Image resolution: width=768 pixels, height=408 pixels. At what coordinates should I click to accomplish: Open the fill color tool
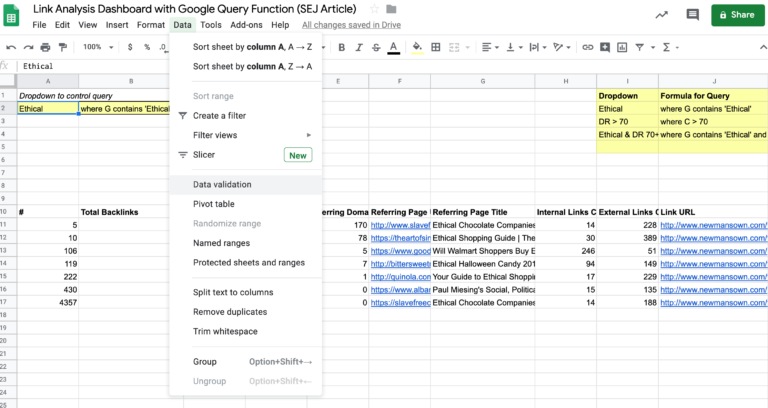[x=418, y=47]
